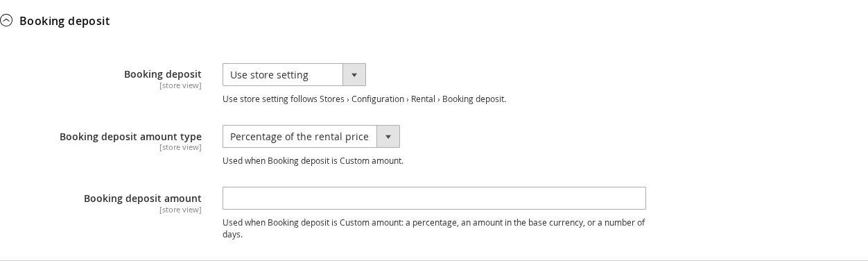
Task: Click the Booking deposit amount type label
Action: [130, 137]
